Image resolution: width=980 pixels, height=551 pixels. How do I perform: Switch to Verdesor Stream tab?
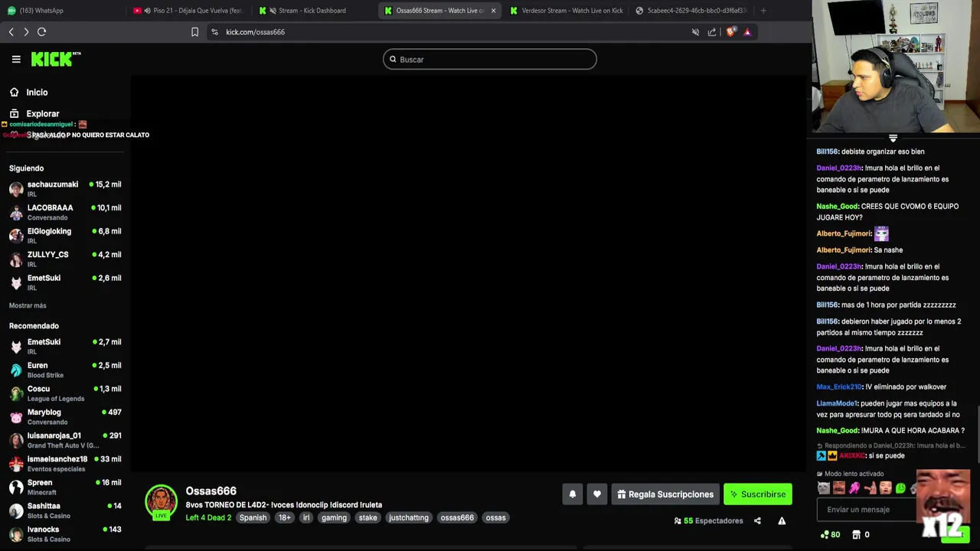567,11
